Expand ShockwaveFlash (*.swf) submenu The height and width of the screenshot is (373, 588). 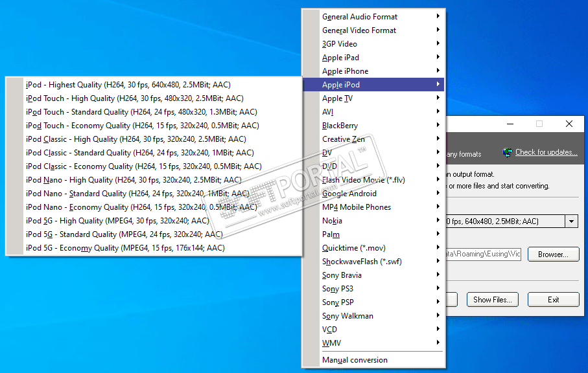point(373,262)
